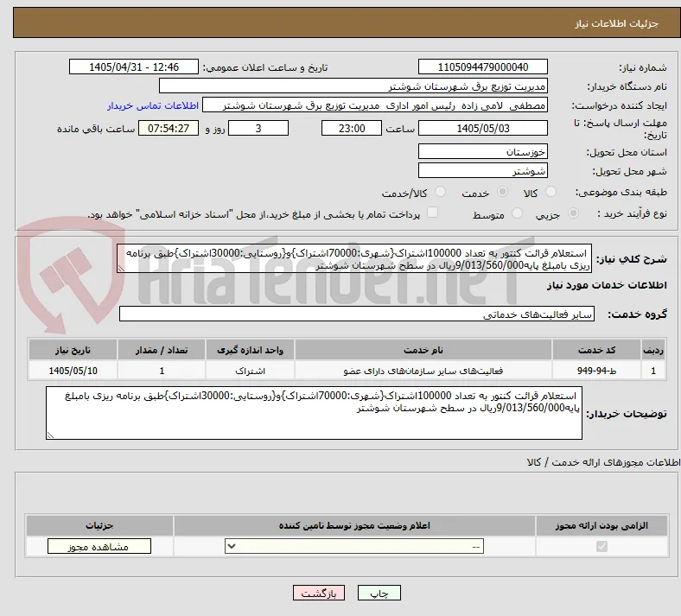Click the service group field سایر فعالیت‌های خدماتی
The image size is (681, 616).
357,314
